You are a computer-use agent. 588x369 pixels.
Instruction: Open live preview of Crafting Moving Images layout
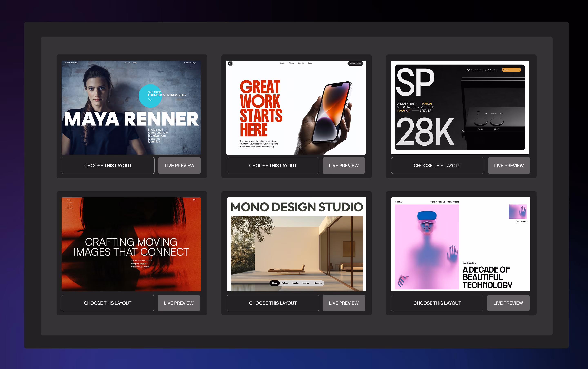click(x=179, y=303)
